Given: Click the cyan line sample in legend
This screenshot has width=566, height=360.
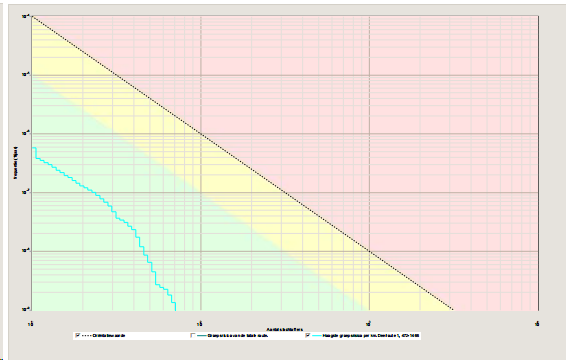Looking at the screenshot, I should 317,336.
